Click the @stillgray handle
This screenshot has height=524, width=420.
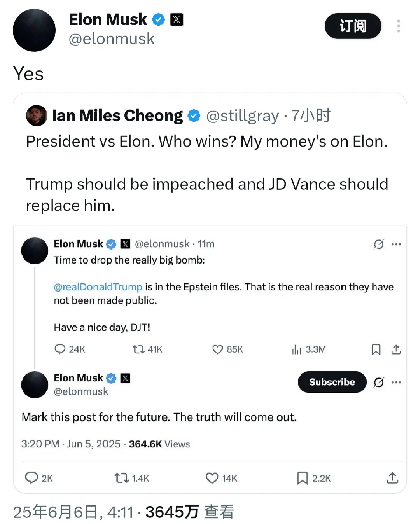click(x=242, y=116)
